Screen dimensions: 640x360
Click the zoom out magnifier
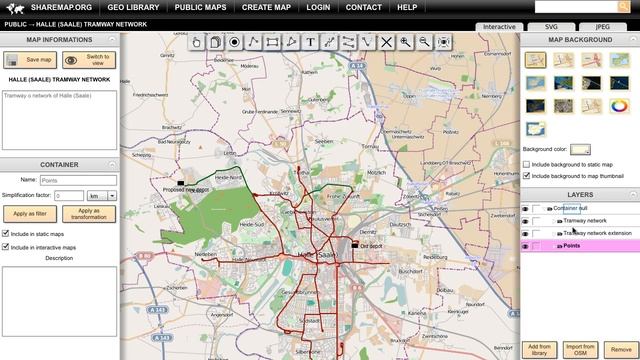pyautogui.click(x=424, y=42)
